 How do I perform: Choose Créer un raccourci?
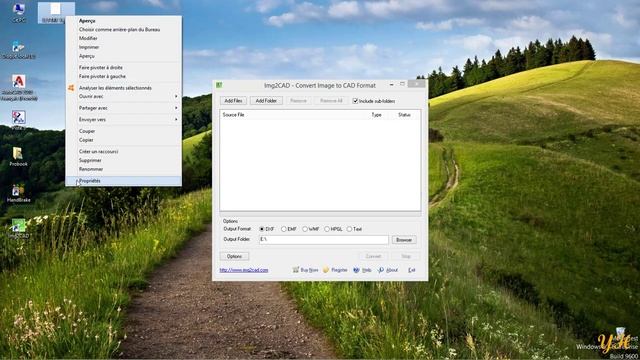[x=123, y=151]
